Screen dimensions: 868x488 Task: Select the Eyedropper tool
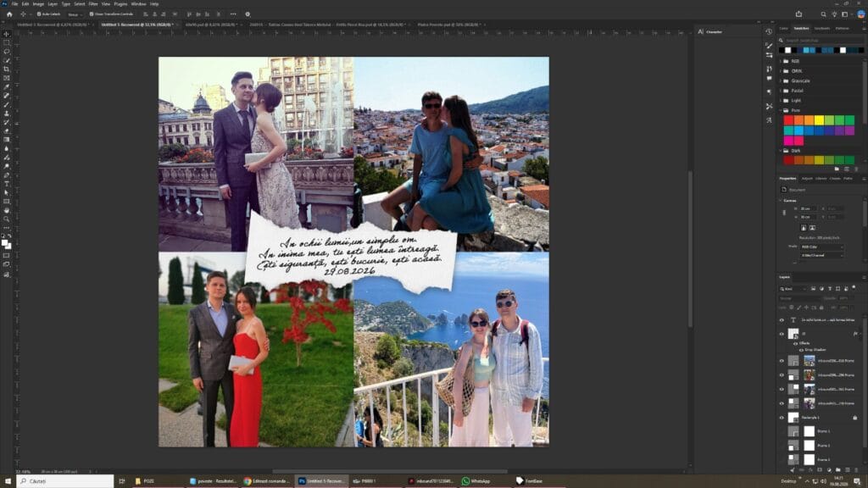tap(7, 87)
